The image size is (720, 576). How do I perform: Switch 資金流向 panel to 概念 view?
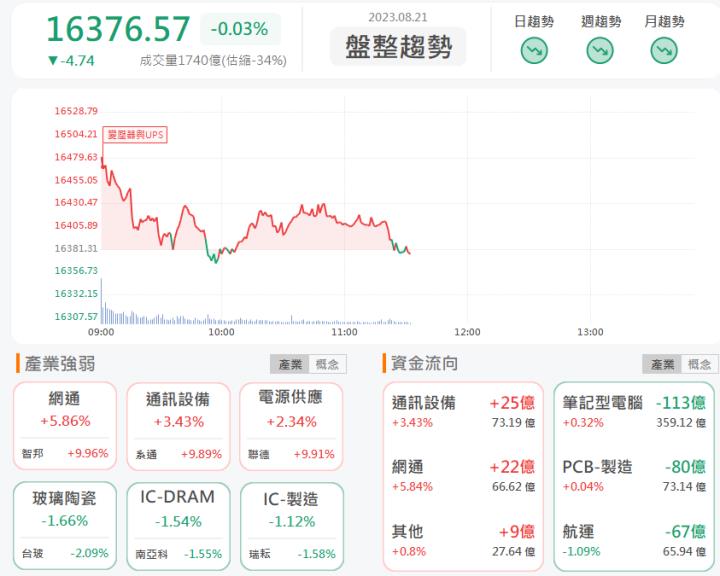pyautogui.click(x=699, y=364)
